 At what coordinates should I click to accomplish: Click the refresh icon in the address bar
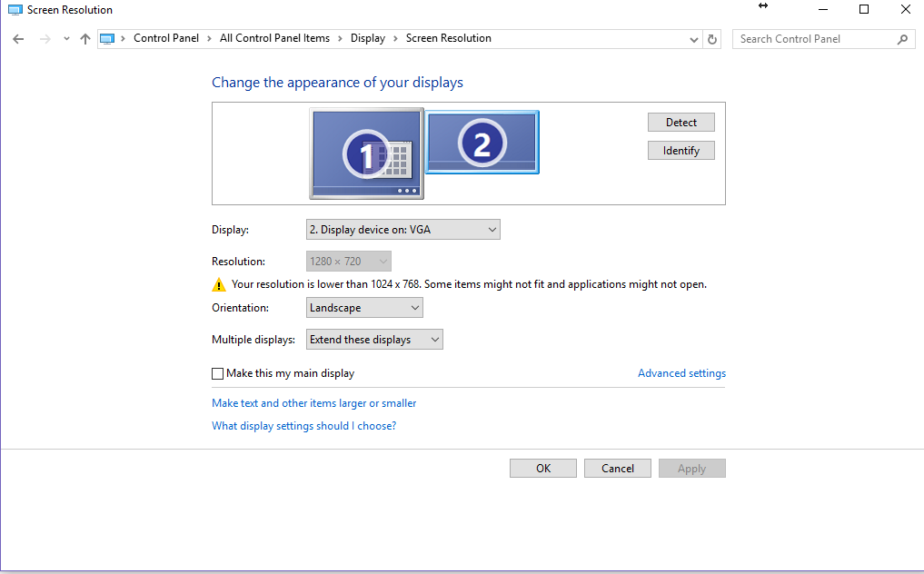tap(712, 38)
